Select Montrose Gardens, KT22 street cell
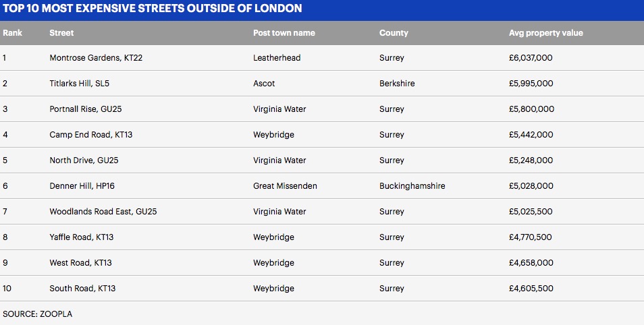This screenshot has width=644, height=325. [x=96, y=58]
